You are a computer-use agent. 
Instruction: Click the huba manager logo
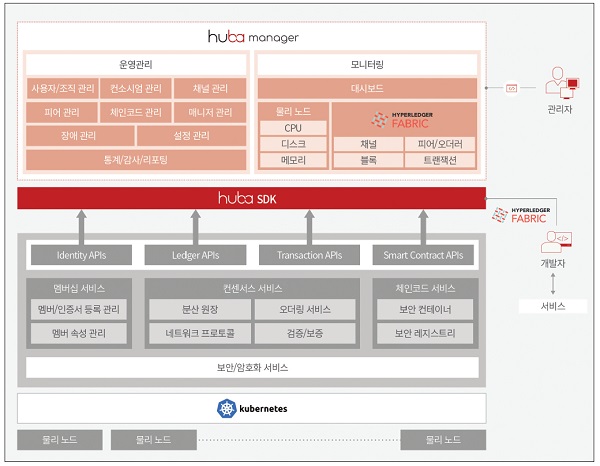[253, 37]
